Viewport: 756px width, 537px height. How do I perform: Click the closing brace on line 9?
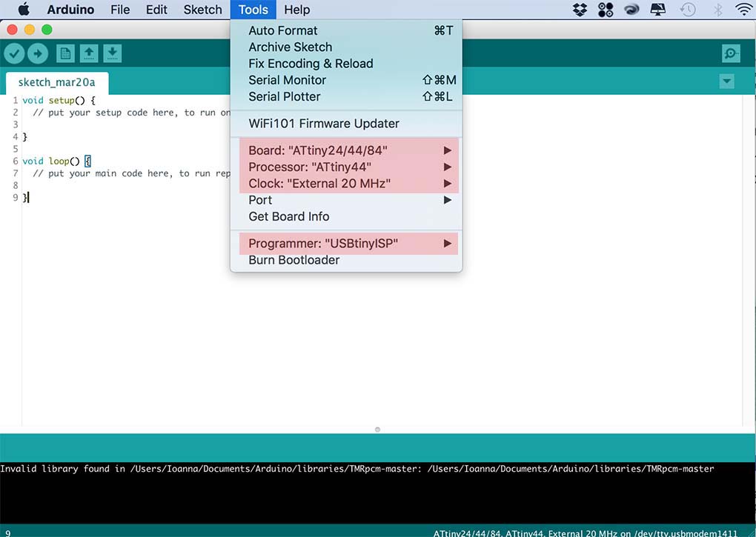pyautogui.click(x=25, y=198)
